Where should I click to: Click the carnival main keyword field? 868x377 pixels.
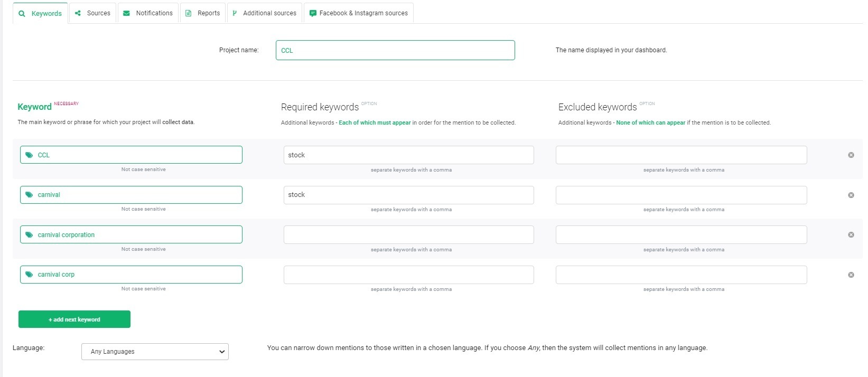click(x=131, y=195)
